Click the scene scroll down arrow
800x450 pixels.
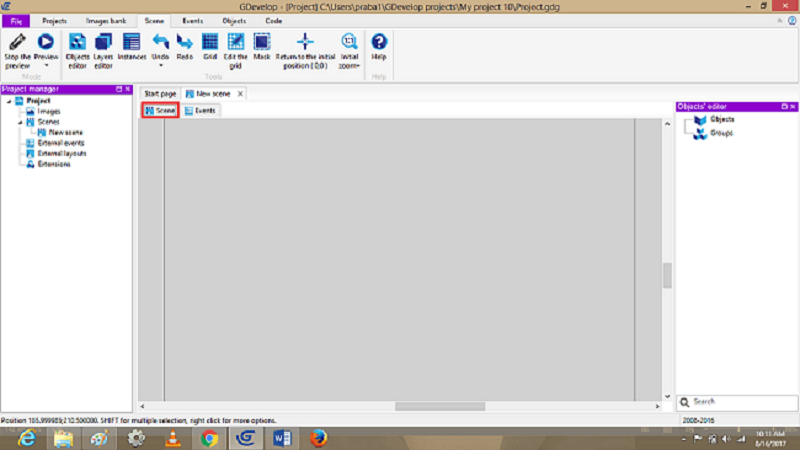click(x=667, y=396)
